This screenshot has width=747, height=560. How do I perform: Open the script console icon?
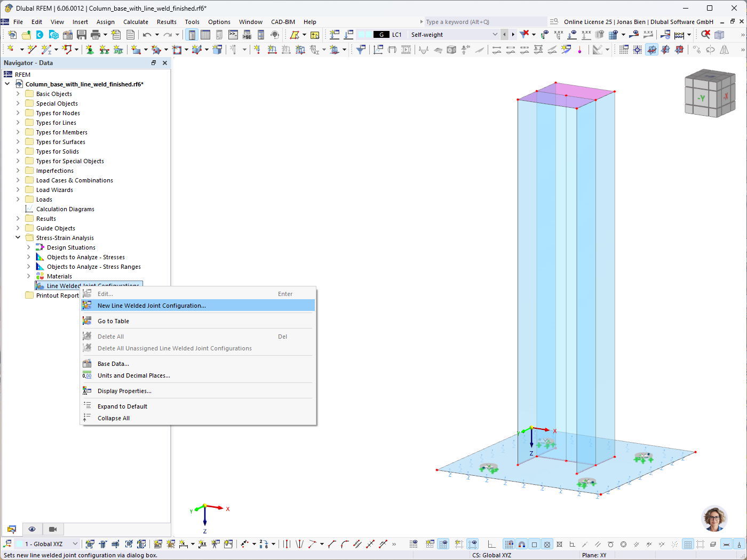[233, 35]
